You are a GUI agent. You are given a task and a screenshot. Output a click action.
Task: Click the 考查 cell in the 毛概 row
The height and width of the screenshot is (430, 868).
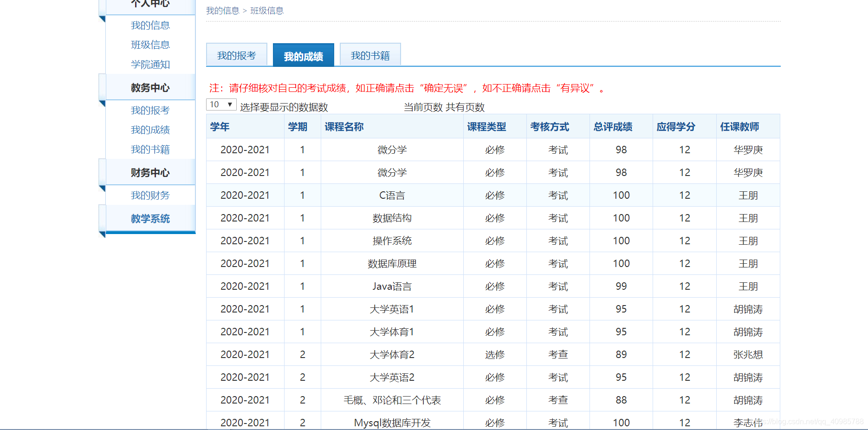click(558, 400)
